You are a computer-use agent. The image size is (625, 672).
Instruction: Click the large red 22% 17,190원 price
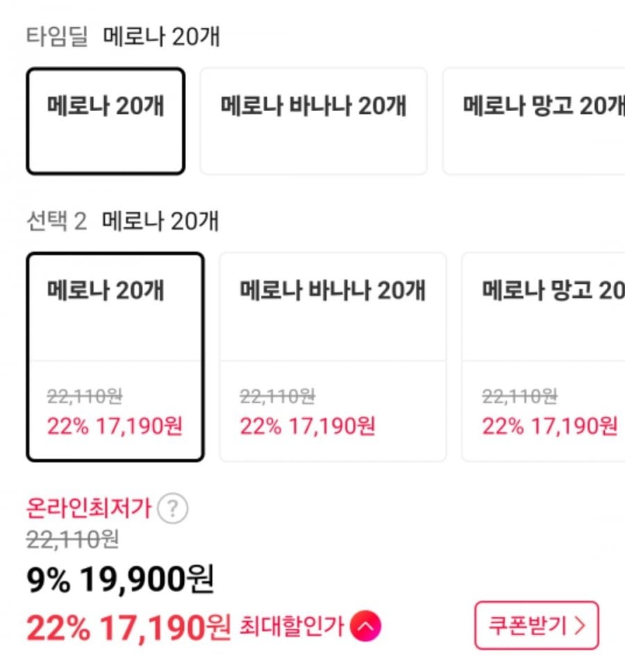click(128, 628)
